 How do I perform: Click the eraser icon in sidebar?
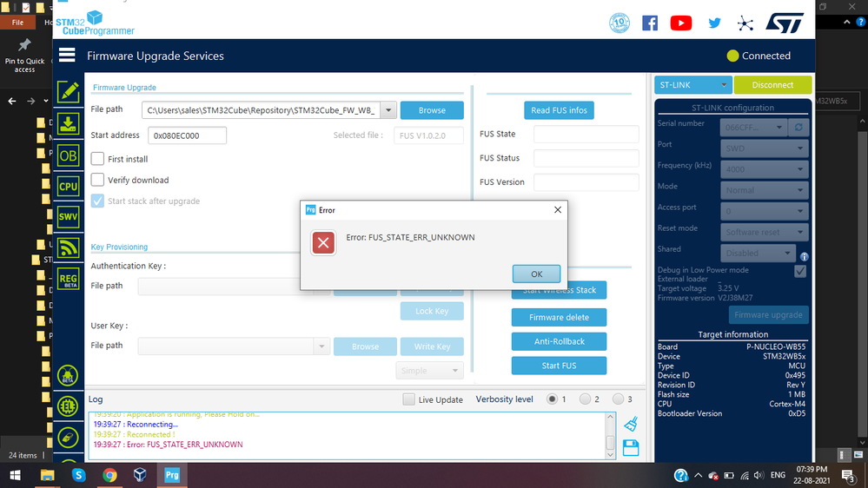(68, 438)
